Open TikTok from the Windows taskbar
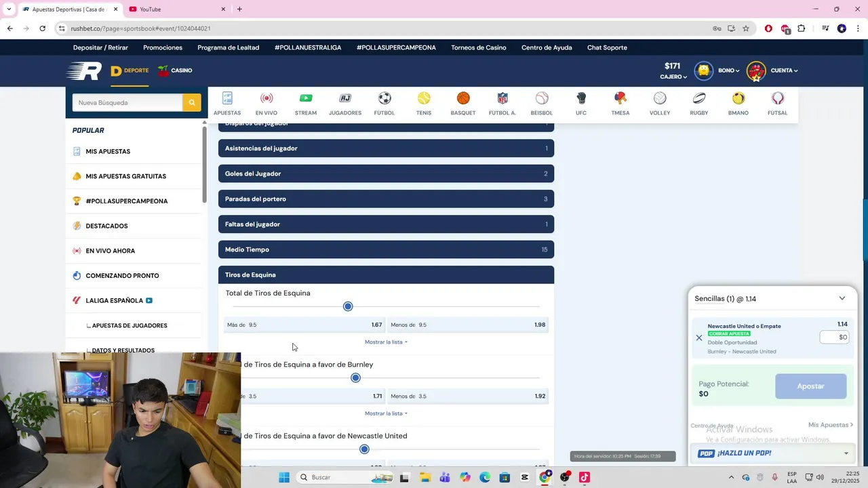Screen dimensions: 868x488 click(585, 477)
